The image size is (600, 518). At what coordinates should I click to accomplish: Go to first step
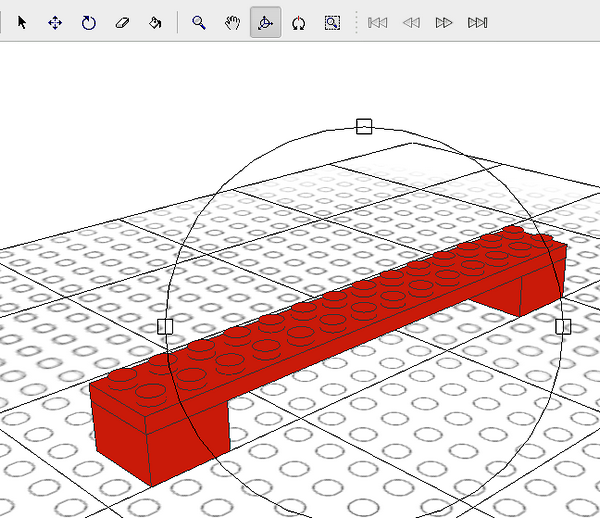click(x=377, y=23)
